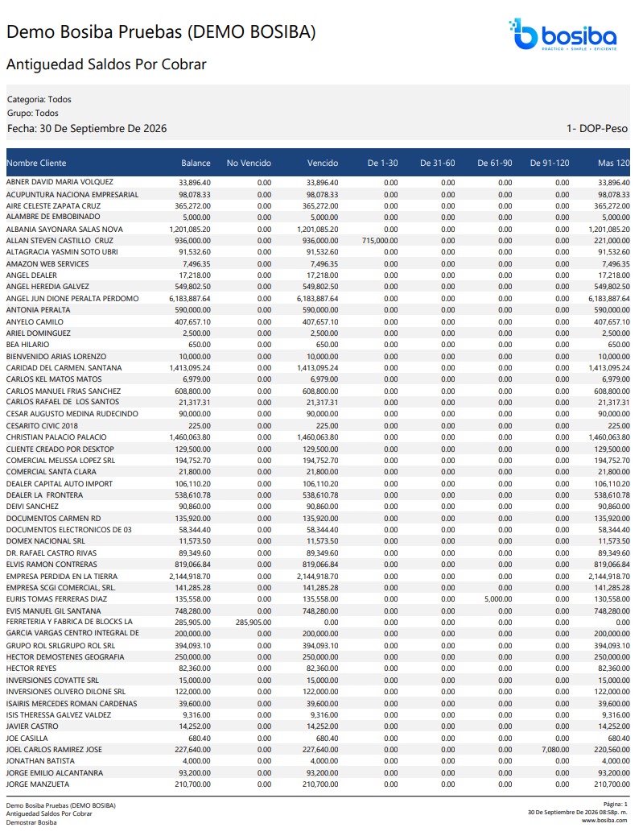Select client BEA HILARIO
The width and height of the screenshot is (643, 840).
tap(28, 345)
